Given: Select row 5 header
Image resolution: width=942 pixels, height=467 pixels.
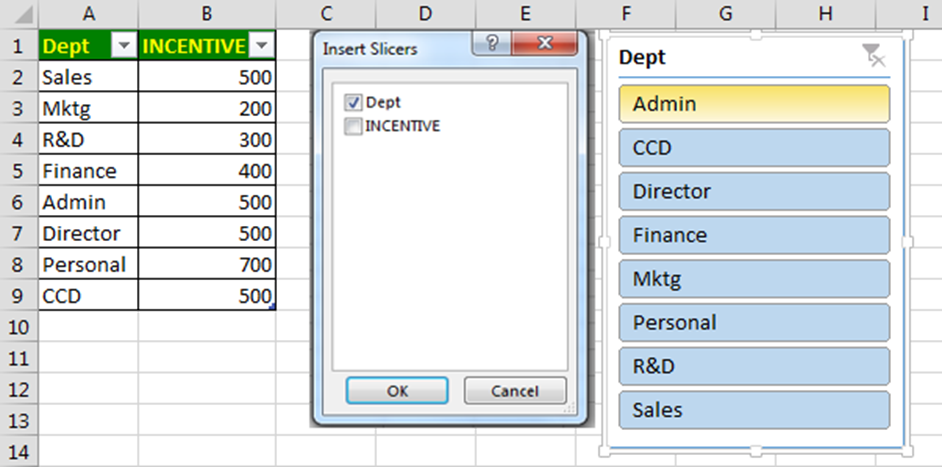Looking at the screenshot, I should (x=18, y=171).
